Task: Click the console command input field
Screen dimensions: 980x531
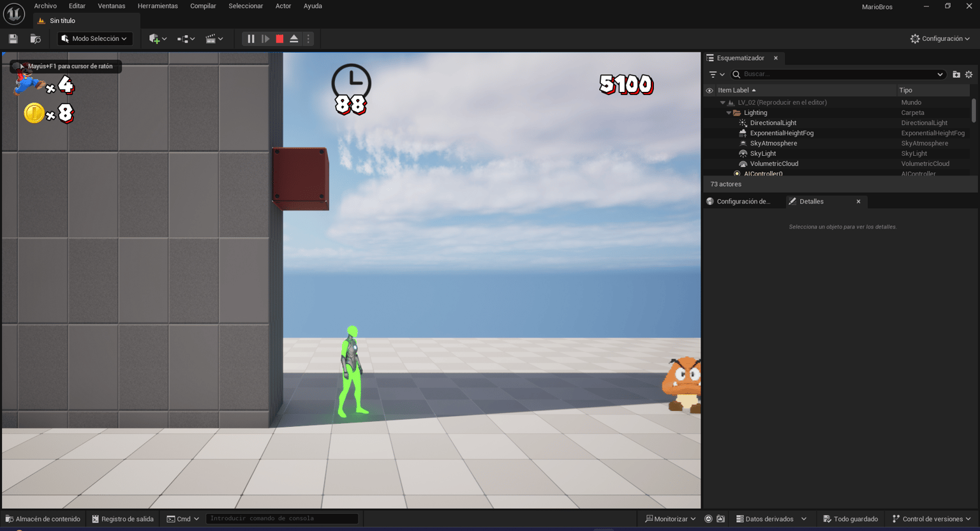Action: coord(282,519)
